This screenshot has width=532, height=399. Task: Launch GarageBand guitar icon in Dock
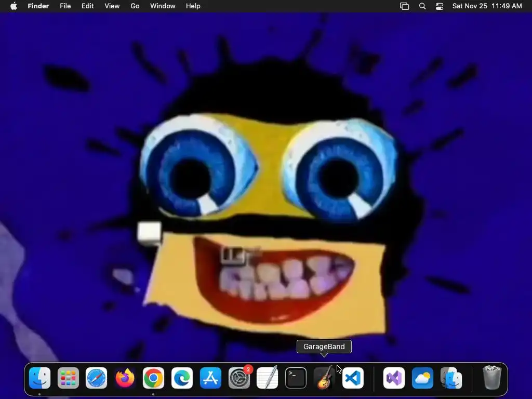(x=324, y=378)
